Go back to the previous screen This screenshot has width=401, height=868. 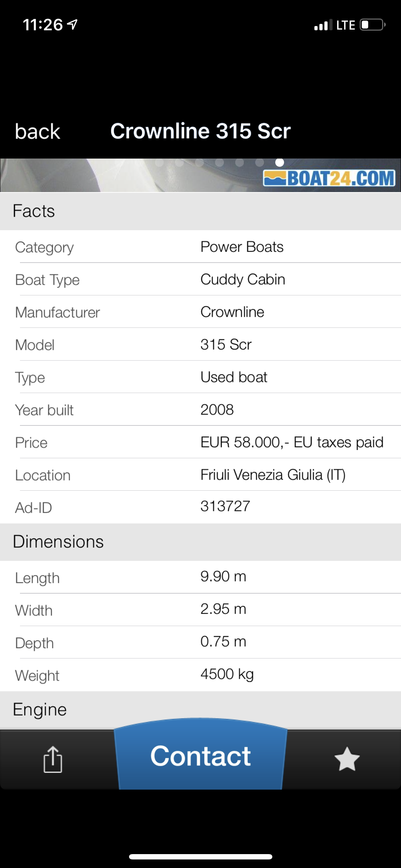pyautogui.click(x=37, y=131)
